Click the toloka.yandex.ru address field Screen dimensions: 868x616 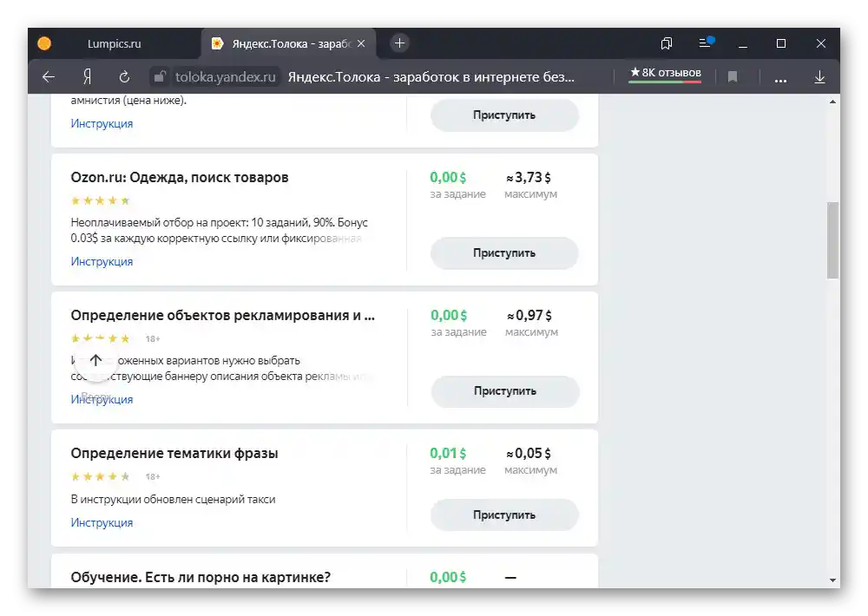point(226,77)
